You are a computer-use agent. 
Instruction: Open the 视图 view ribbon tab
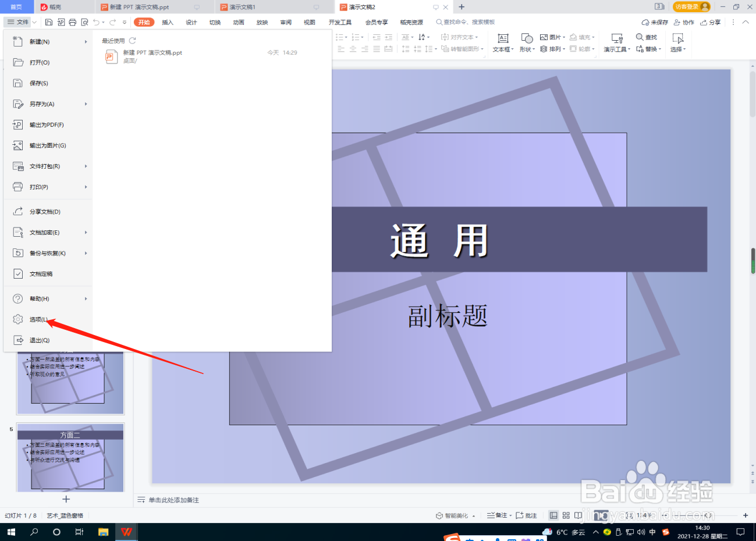pos(310,22)
